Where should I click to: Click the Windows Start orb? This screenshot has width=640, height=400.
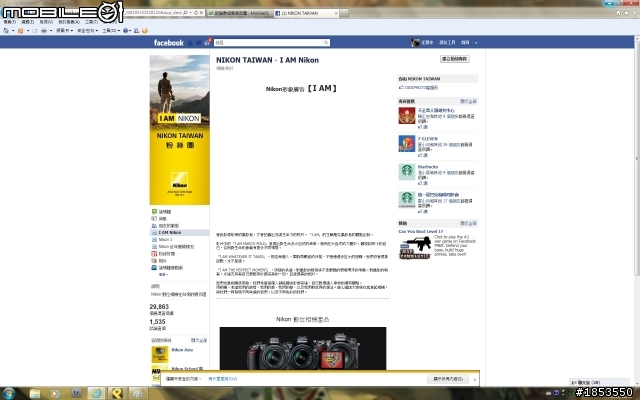point(9,393)
